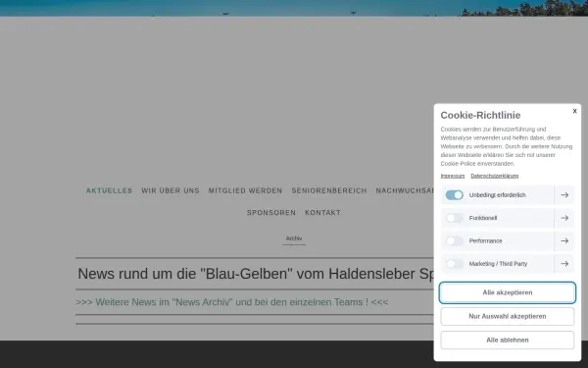Open the Kontakt page

(322, 213)
